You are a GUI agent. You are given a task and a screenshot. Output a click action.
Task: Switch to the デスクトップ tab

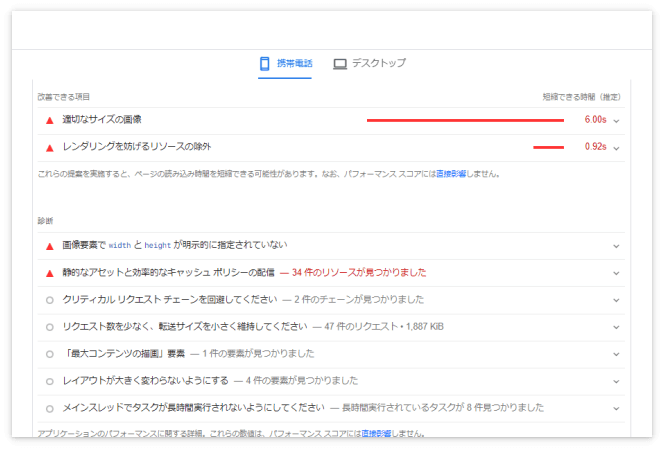tap(369, 63)
